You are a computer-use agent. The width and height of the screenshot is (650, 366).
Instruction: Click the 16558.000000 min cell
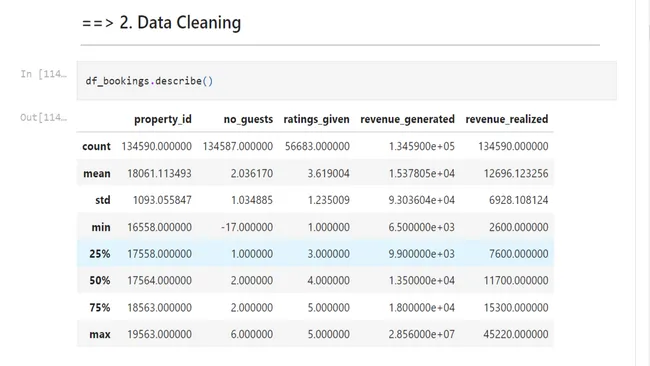pyautogui.click(x=159, y=227)
